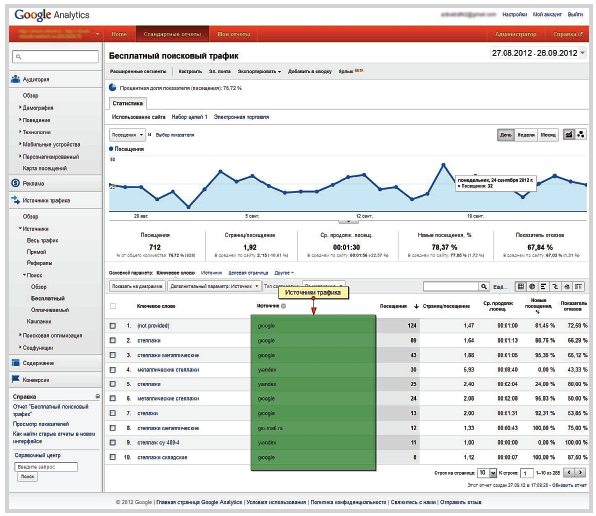596x516 pixels.
Task: Open the Реклама section icon
Action: coord(16,183)
